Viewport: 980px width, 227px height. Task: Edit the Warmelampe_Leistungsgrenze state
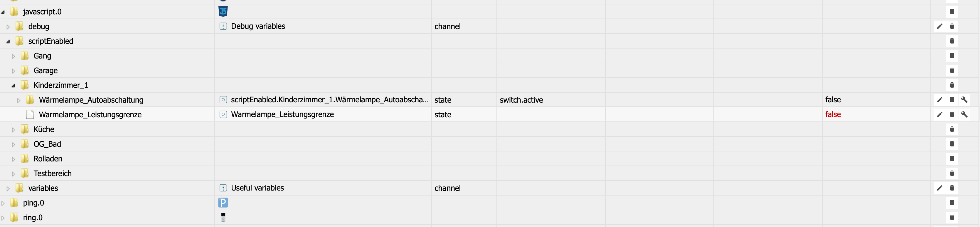tap(939, 115)
